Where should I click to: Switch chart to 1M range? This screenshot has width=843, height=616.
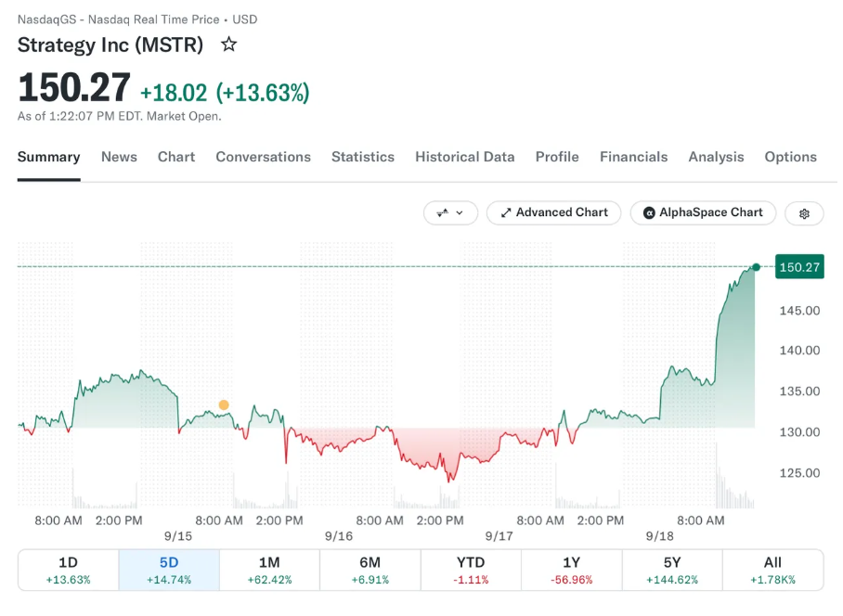tap(269, 570)
